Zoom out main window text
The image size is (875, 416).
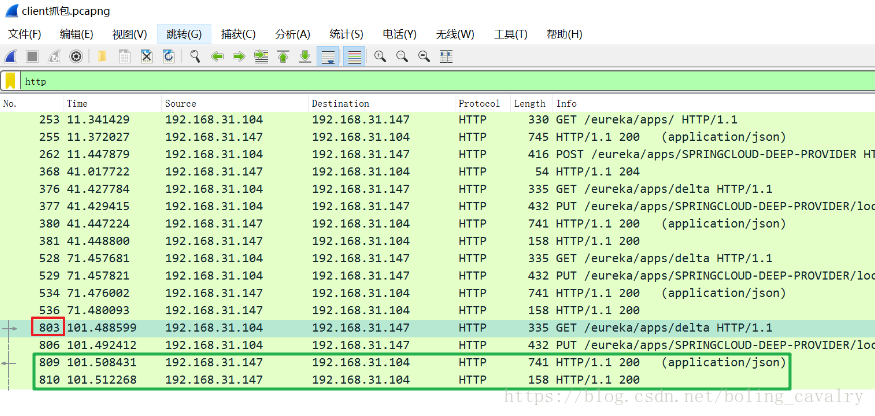(x=402, y=56)
